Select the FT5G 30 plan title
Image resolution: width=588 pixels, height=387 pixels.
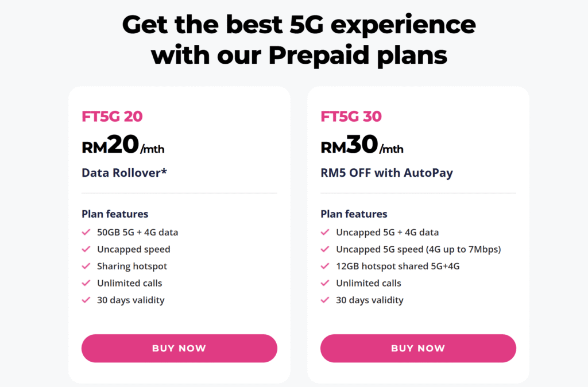[351, 117]
